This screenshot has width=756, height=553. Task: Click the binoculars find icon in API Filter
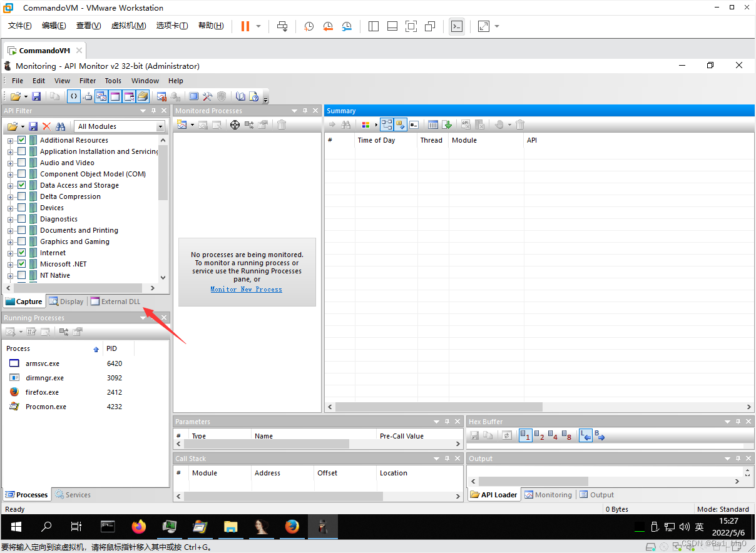tap(61, 126)
